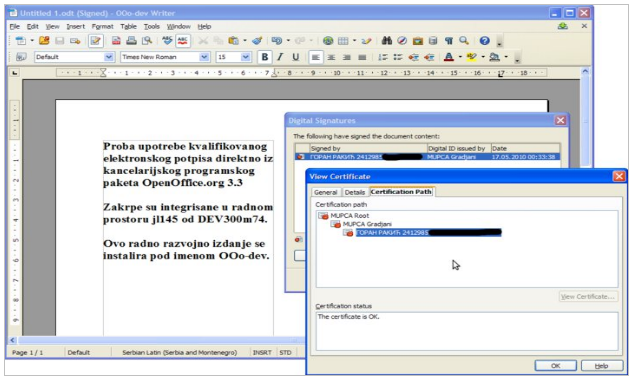Apply the red Font Color
This screenshot has height=377, width=632.
click(x=449, y=57)
